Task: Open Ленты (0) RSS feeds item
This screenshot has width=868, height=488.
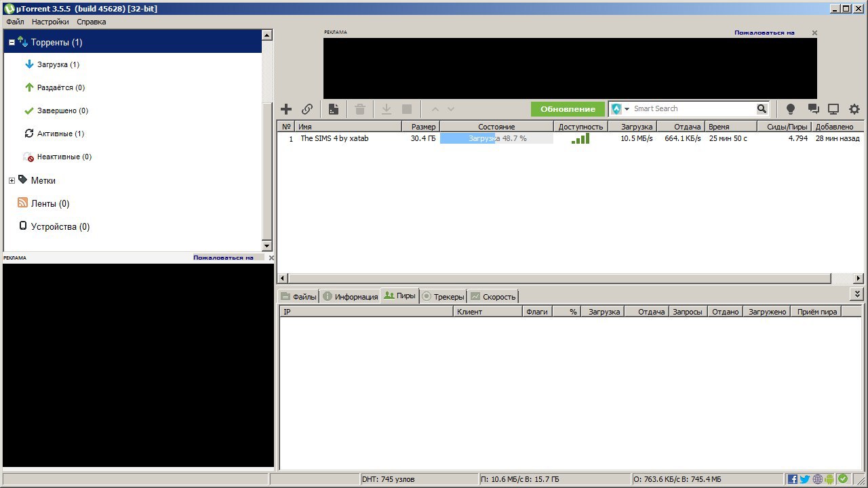Action: [x=50, y=204]
